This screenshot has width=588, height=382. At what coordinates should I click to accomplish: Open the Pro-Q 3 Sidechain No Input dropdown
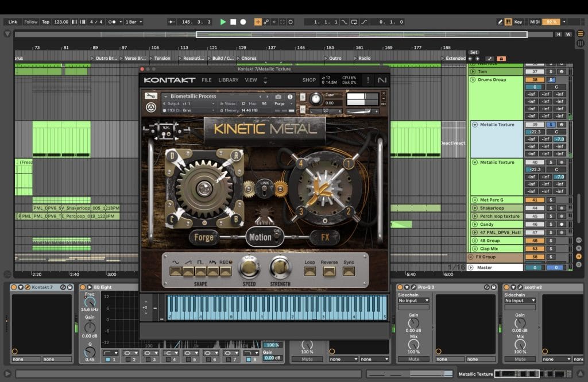click(413, 300)
